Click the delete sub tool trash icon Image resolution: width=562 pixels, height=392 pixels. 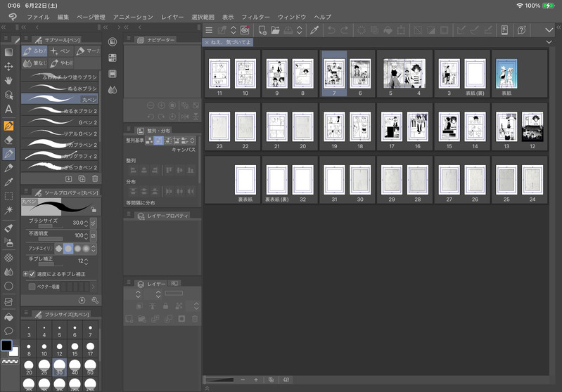pos(95,179)
